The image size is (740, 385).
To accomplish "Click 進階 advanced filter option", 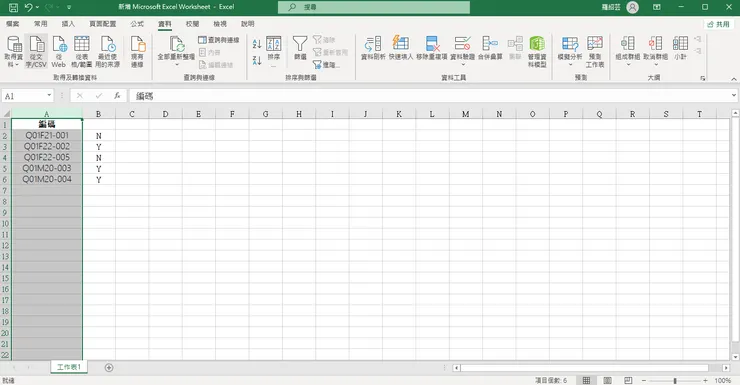I will point(326,65).
